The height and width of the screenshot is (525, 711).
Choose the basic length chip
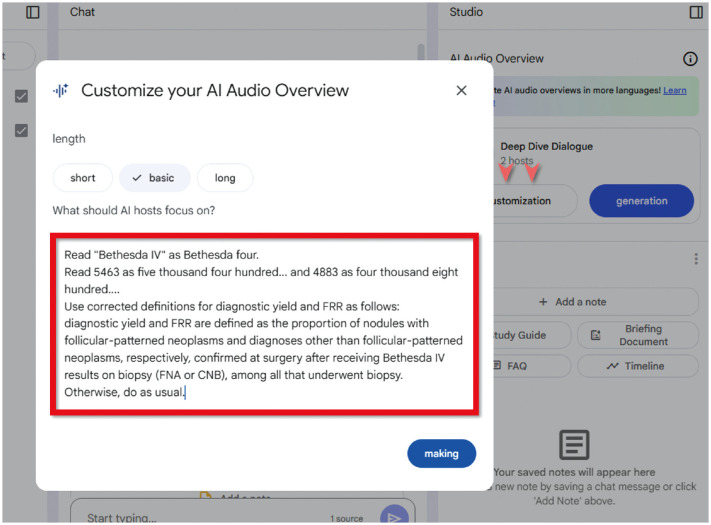[153, 178]
